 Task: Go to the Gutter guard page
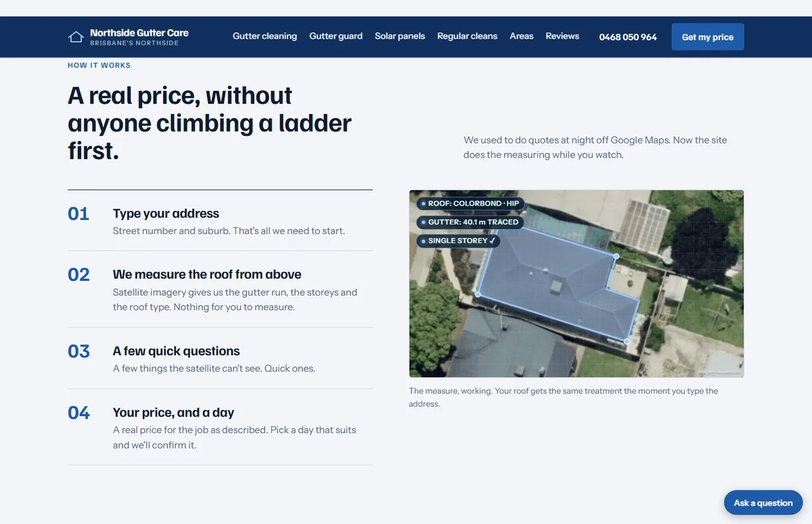pyautogui.click(x=336, y=36)
